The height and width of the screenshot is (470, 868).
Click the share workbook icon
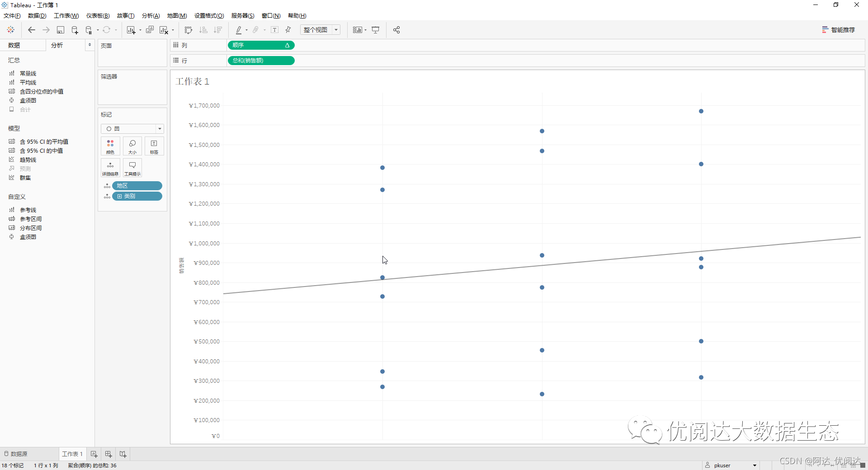tap(396, 30)
